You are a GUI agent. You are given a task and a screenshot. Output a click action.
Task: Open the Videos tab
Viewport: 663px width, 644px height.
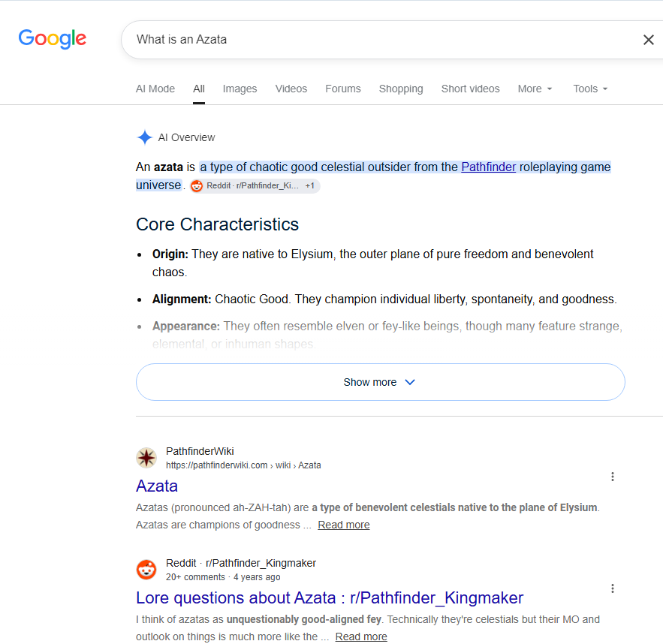click(x=291, y=89)
